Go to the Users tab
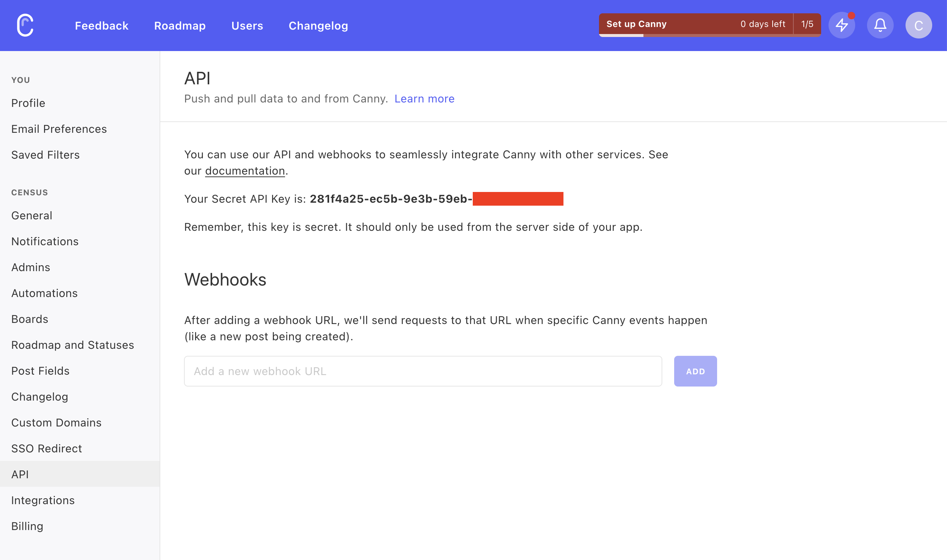The image size is (947, 560). pyautogui.click(x=247, y=26)
